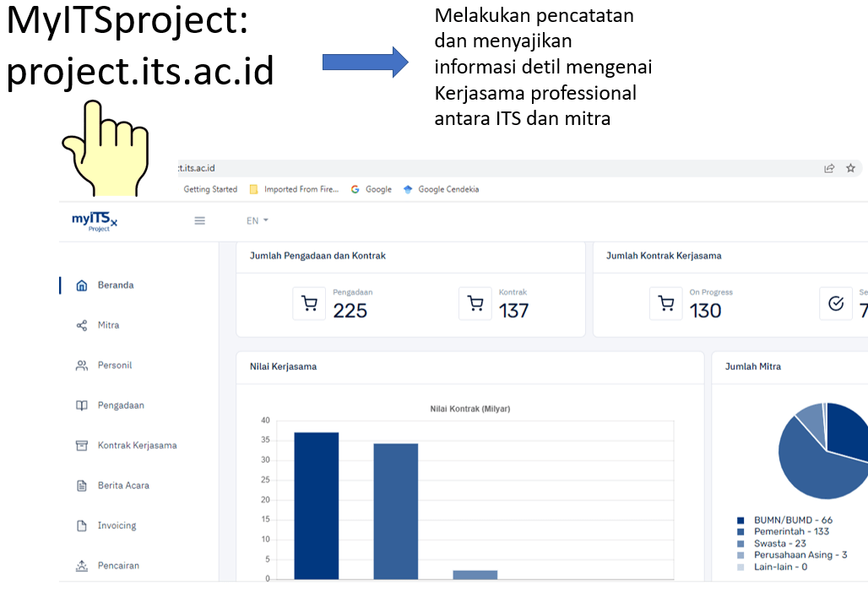Click the myITS Project logo

tap(95, 221)
